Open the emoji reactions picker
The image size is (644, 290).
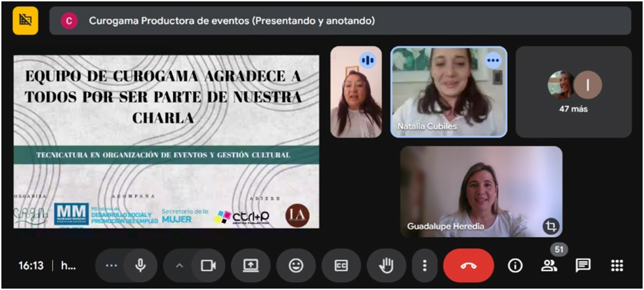(296, 266)
